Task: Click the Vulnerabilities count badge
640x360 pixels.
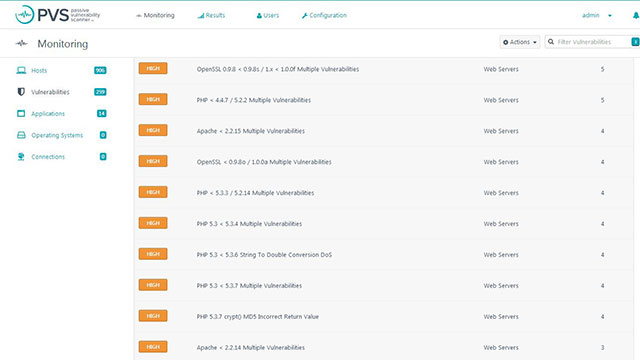Action: 100,92
